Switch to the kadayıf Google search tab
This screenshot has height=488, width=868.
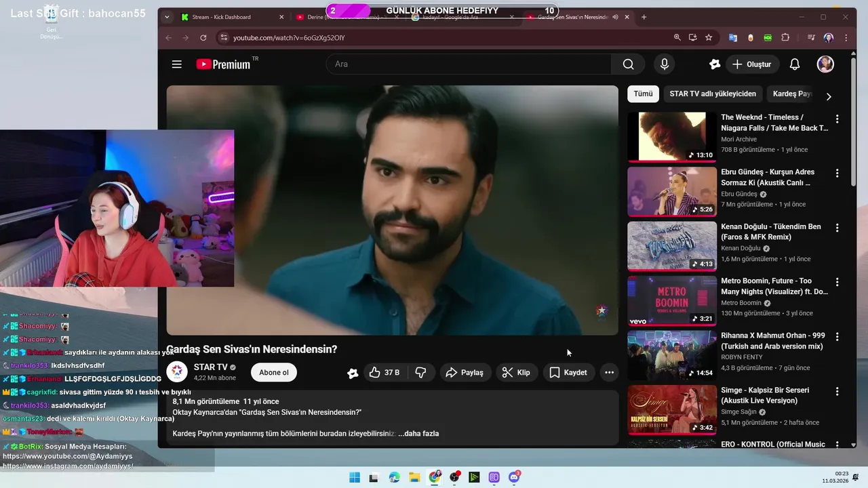coord(461,17)
